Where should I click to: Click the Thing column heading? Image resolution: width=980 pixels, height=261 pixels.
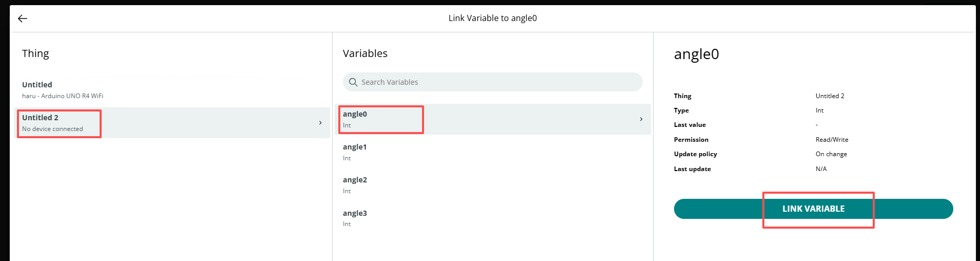pos(35,53)
